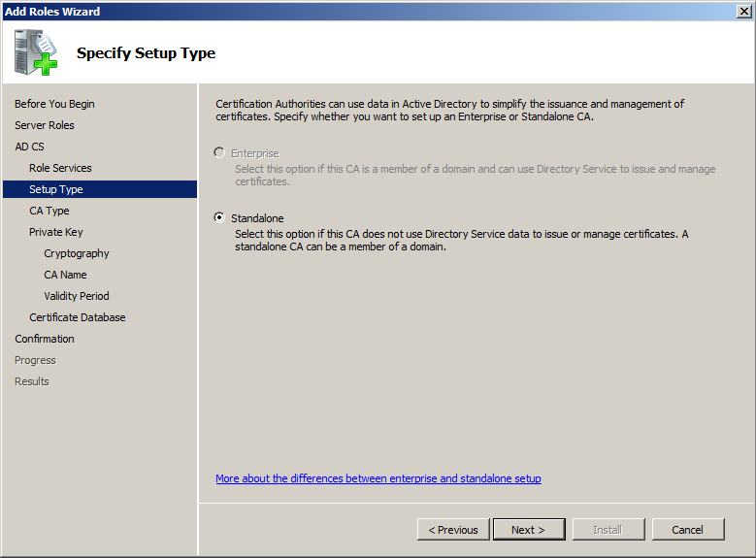756x558 pixels.
Task: Click the Next button
Action: [x=529, y=529]
